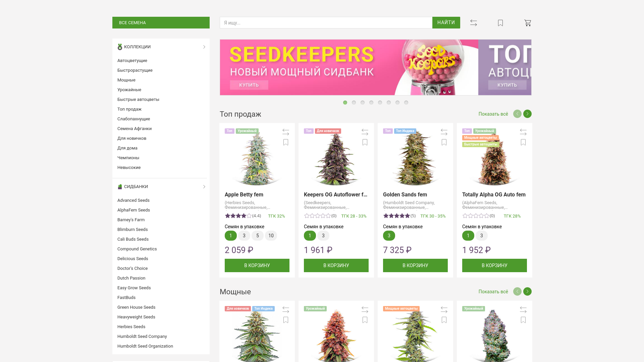The height and width of the screenshot is (362, 644).
Task: Choose 3 seeds pack for Keepers OG
Action: [323, 236]
